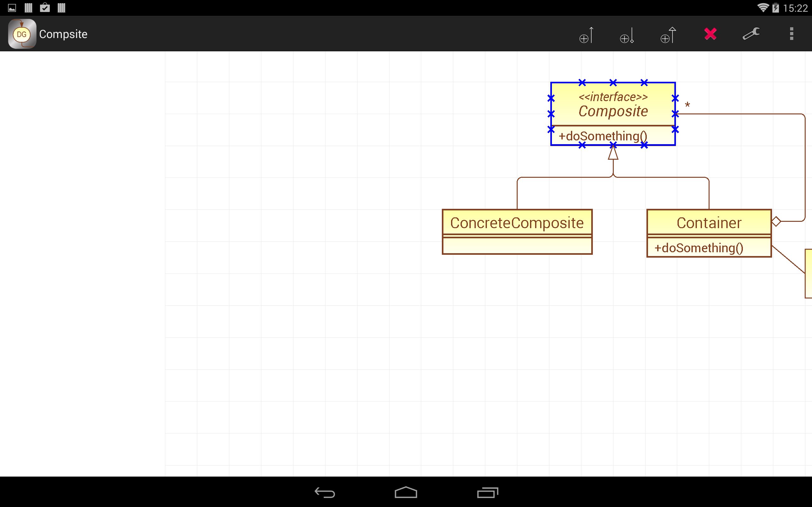Viewport: 812px width, 507px height.
Task: Click the Composite interface name
Action: 613,111
